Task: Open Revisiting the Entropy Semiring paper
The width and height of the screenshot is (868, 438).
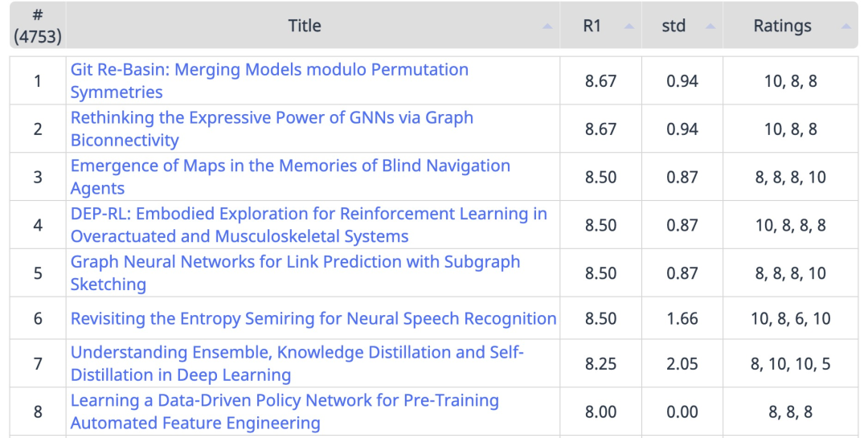Action: pos(313,318)
